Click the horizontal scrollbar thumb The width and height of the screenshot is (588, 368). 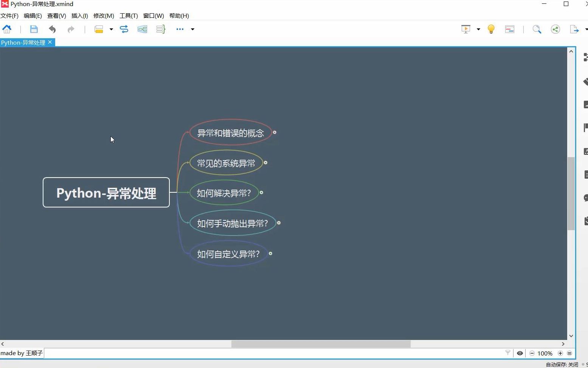321,344
